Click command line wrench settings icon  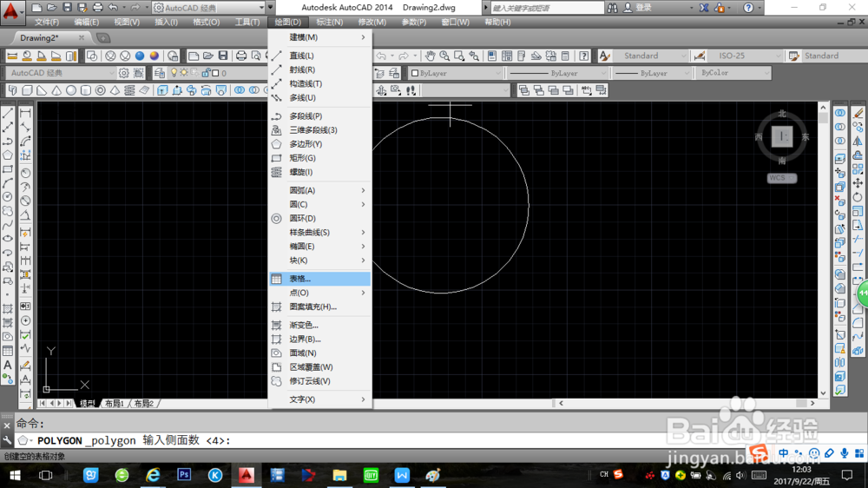(x=7, y=440)
